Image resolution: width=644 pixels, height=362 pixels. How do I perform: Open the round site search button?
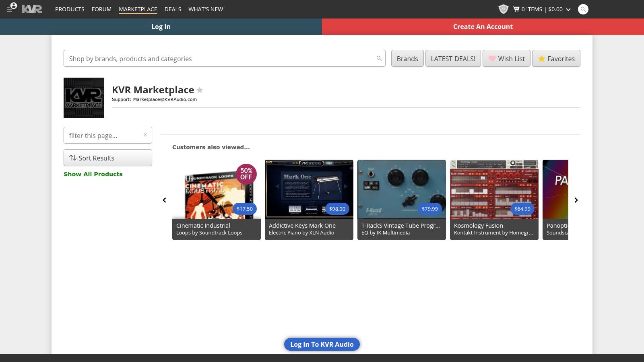tap(583, 9)
